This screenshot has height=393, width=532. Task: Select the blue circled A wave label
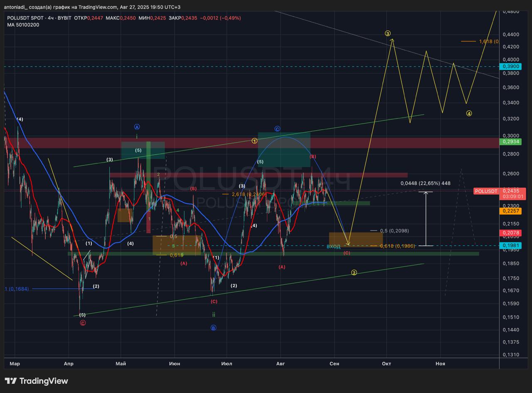pos(137,127)
